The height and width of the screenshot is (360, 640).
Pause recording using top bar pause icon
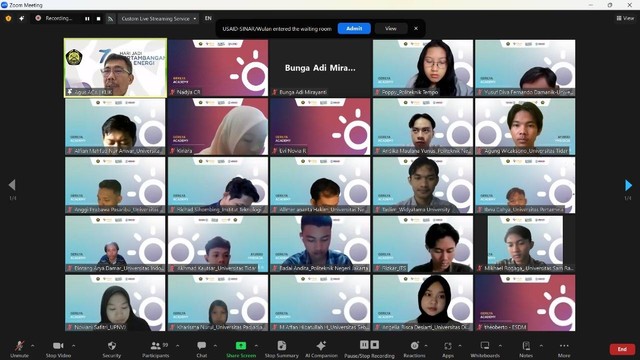point(87,18)
